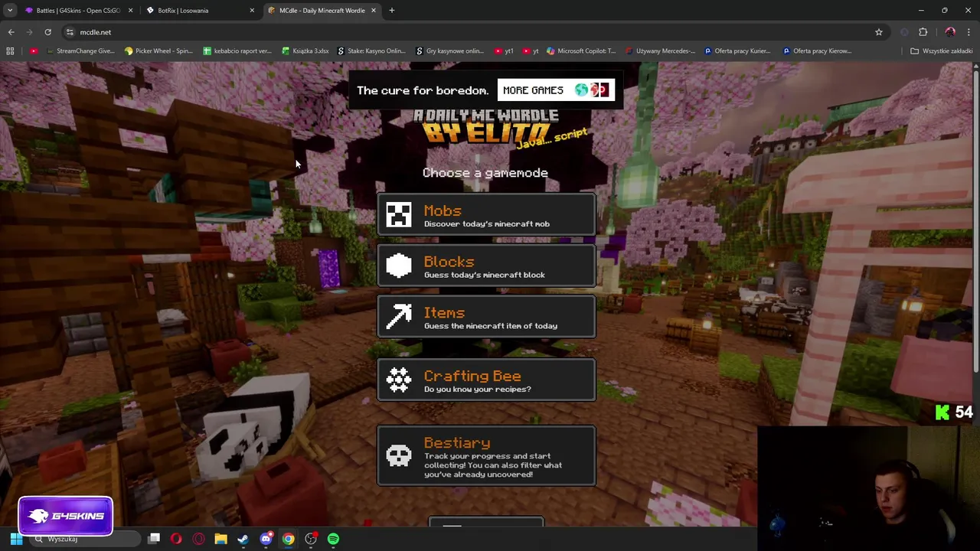Viewport: 980px width, 551px height.
Task: Reload the current page
Action: tap(47, 32)
